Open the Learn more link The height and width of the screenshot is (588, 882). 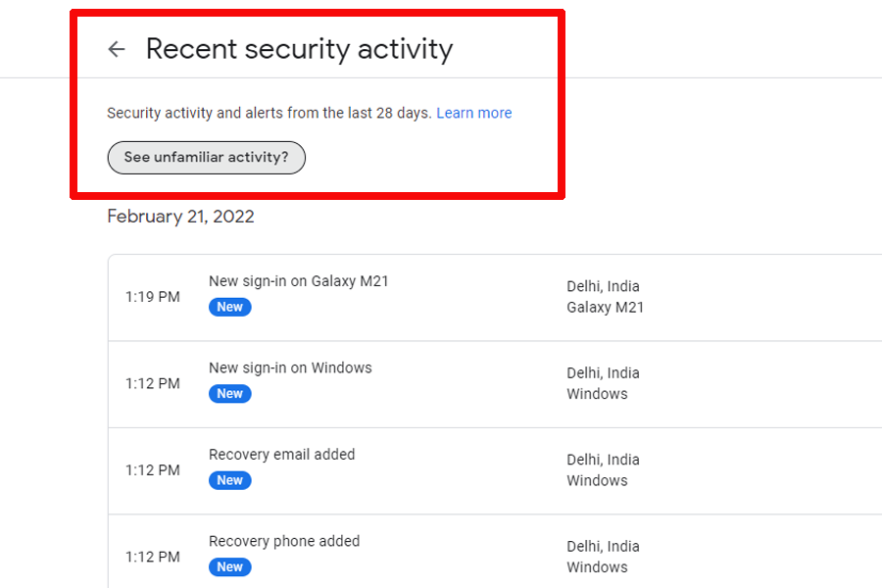tap(474, 113)
